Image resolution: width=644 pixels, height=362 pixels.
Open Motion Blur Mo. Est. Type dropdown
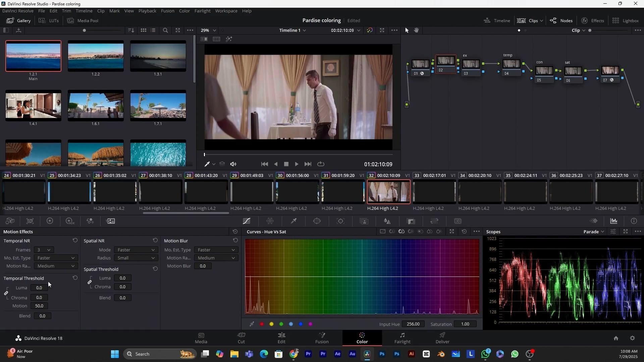click(216, 250)
